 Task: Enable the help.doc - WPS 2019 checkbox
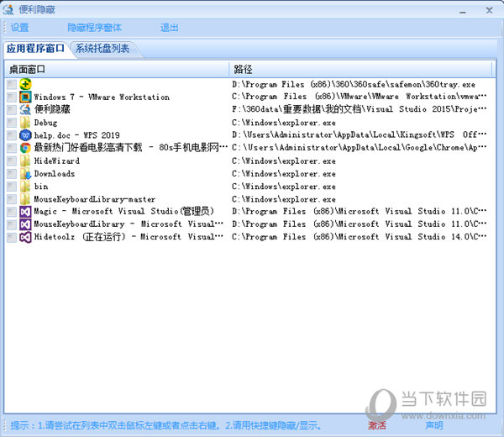[12, 135]
